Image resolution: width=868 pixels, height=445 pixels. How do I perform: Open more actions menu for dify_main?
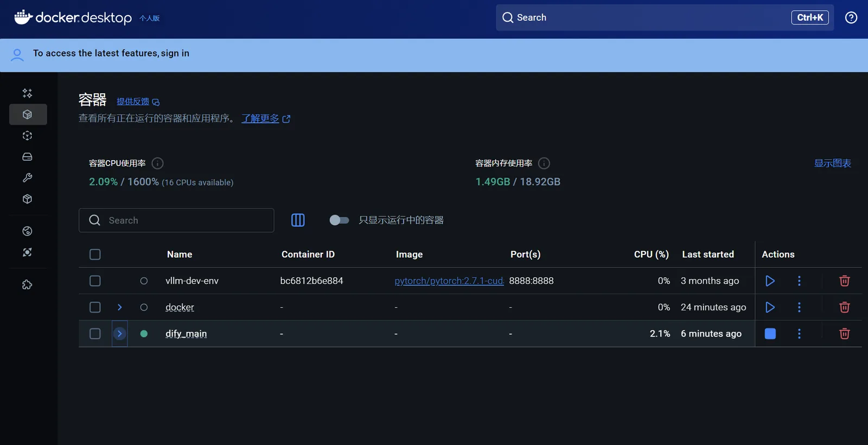pos(799,334)
